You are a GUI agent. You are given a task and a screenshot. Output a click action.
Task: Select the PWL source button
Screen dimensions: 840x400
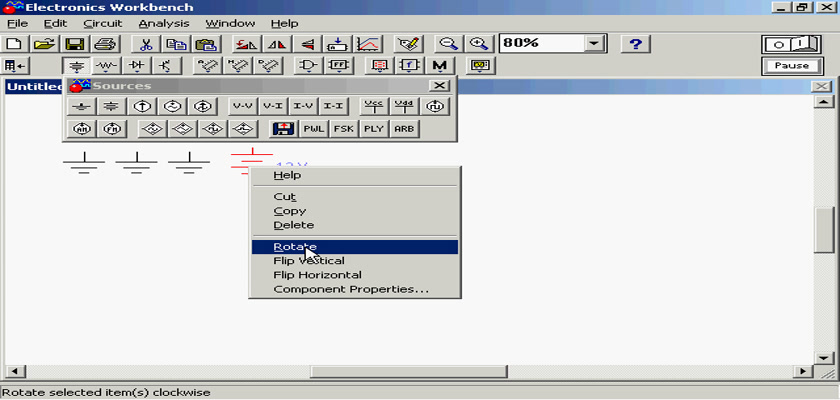(314, 129)
